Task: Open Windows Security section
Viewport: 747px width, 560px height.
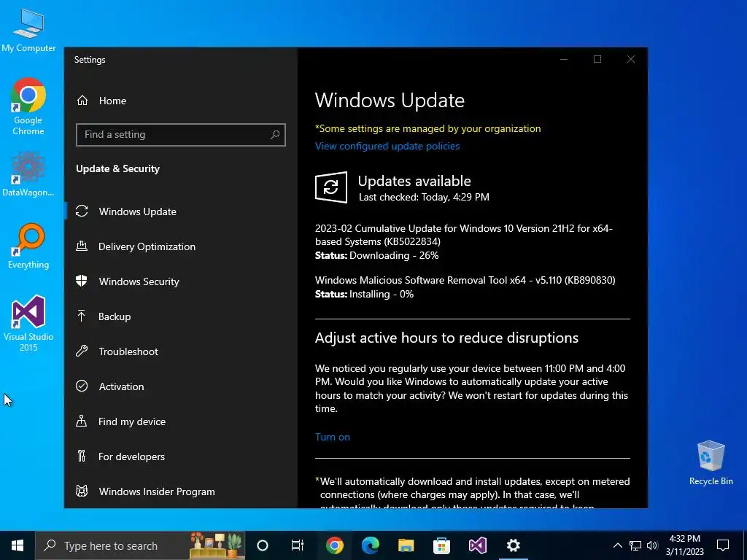Action: 180,281
